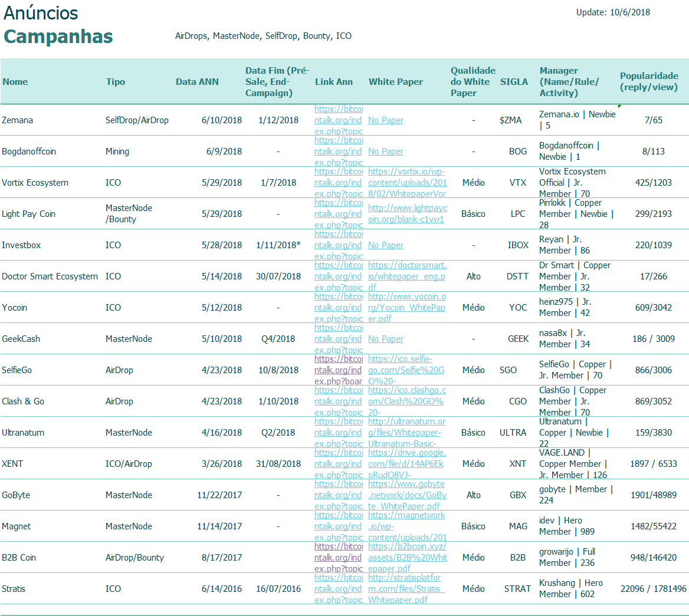
Task: Select the Data ANN column header
Action: [197, 82]
